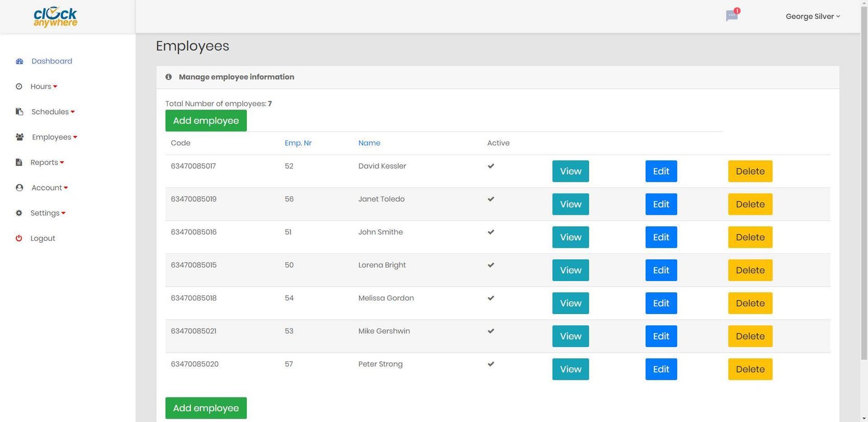Click the Hours clock icon

19,87
